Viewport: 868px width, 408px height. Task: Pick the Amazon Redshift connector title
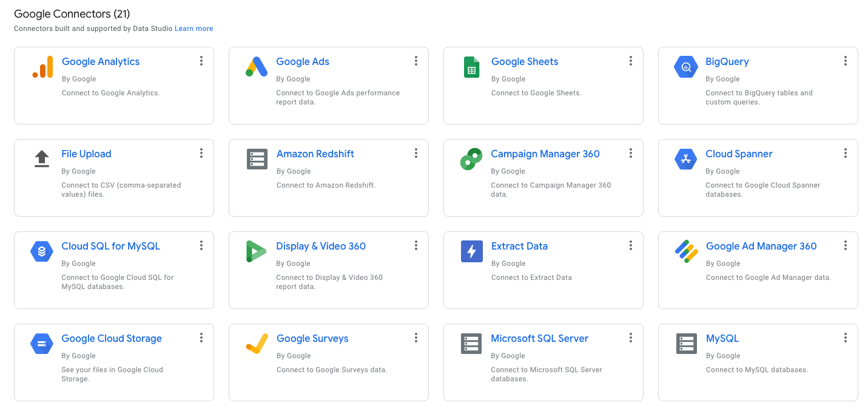315,154
